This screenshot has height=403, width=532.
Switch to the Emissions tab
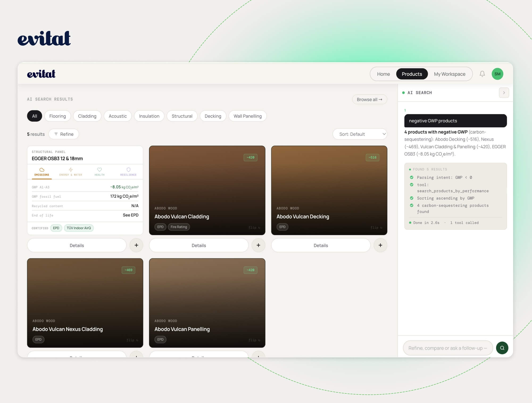[x=42, y=172]
